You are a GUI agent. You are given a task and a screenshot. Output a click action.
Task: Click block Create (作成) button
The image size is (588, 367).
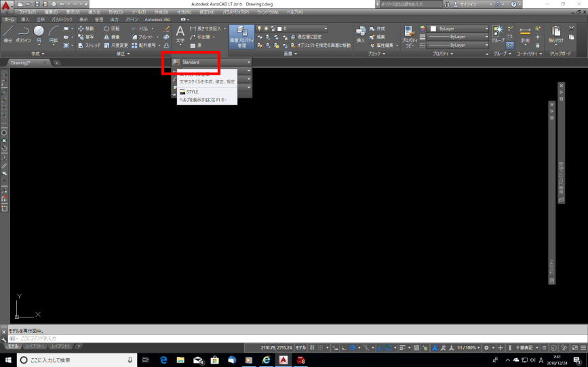[x=378, y=28]
